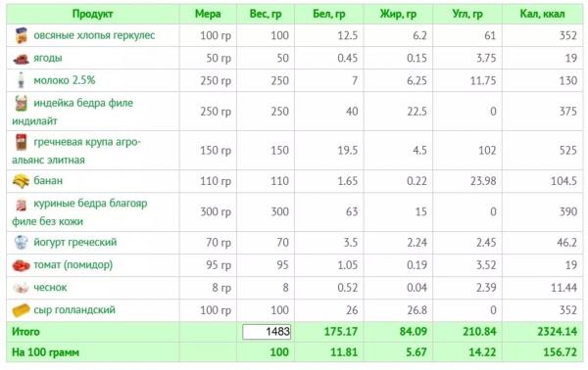Click the Greek yogurt cup icon
The height and width of the screenshot is (370, 588).
pyautogui.click(x=21, y=243)
